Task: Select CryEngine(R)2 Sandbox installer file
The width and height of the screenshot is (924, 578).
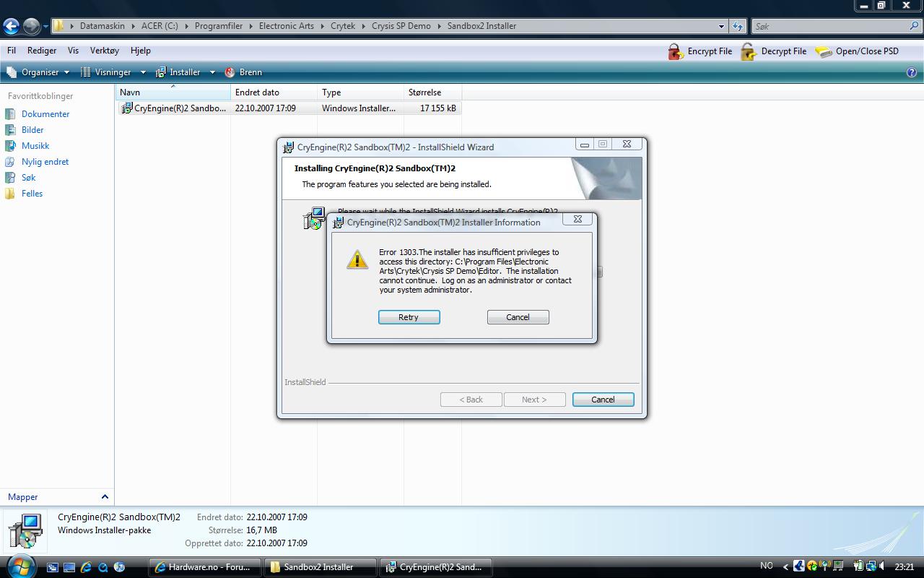Action: [x=288, y=108]
